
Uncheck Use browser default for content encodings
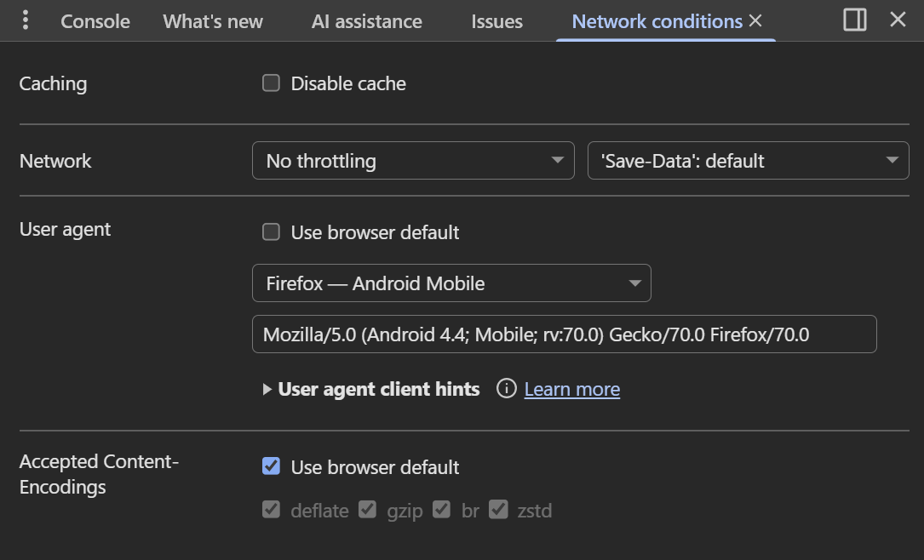271,466
